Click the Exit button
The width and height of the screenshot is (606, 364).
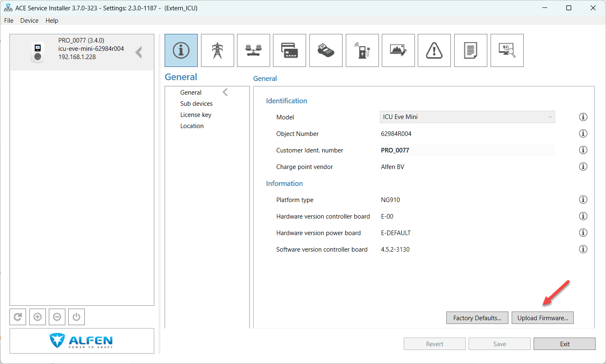coord(565,344)
